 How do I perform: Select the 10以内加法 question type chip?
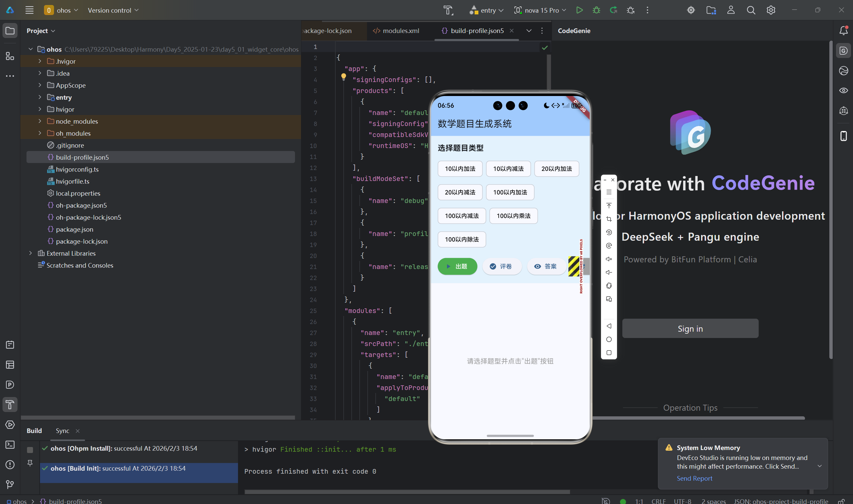pos(460,169)
